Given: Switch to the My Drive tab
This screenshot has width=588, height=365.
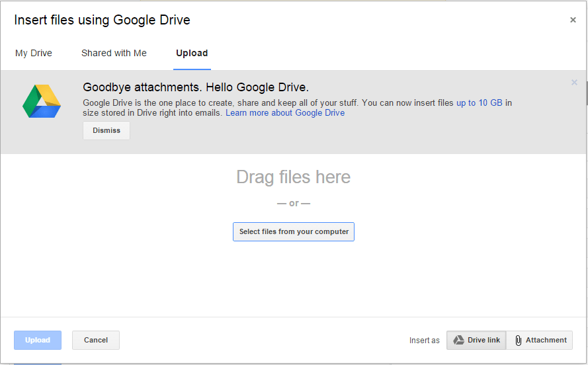Looking at the screenshot, I should click(33, 53).
